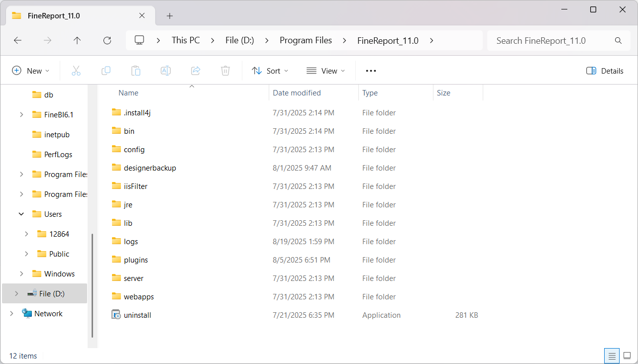Click the Delete icon in the toolbar
The image size is (638, 364).
tap(225, 71)
